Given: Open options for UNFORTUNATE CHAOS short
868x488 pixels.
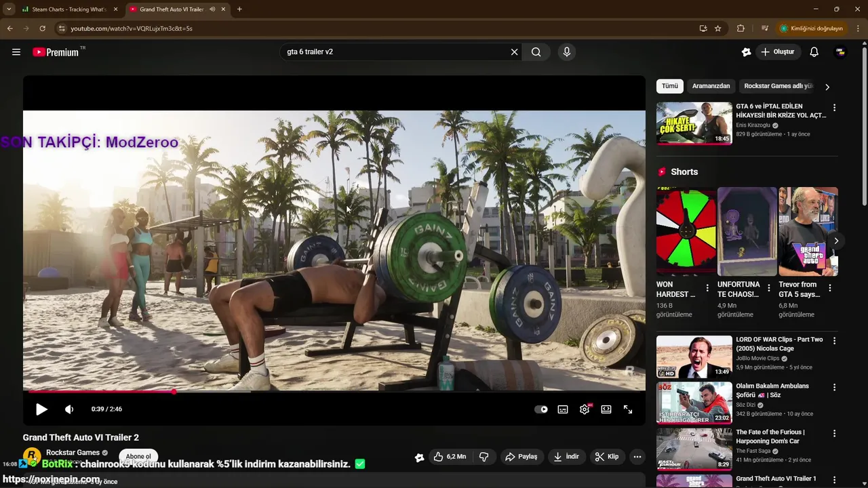Looking at the screenshot, I should click(768, 288).
